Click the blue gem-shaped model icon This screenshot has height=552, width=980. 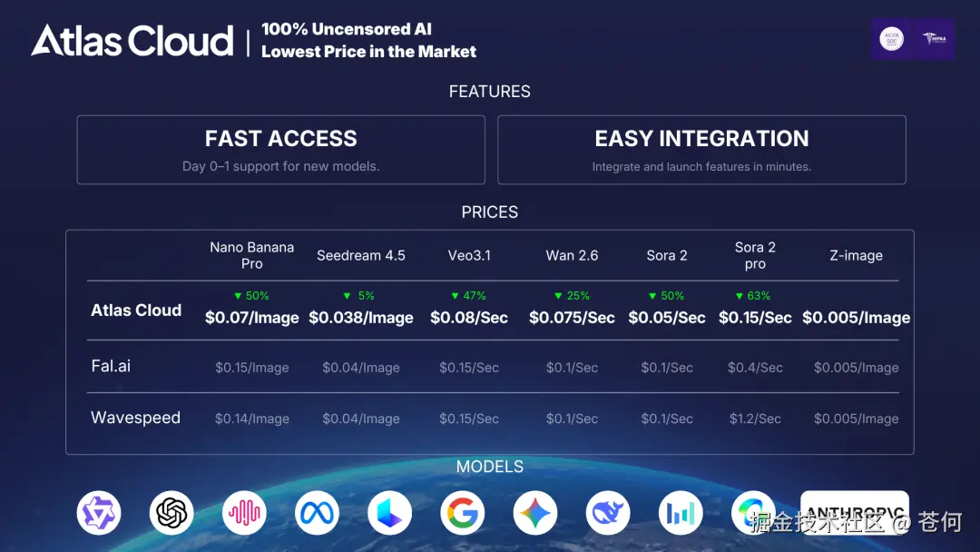click(389, 514)
